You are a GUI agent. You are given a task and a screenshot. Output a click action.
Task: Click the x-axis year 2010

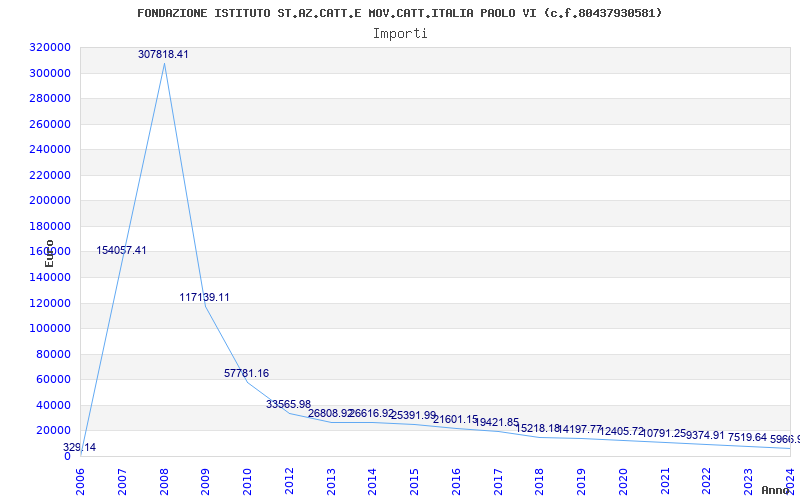point(247,481)
